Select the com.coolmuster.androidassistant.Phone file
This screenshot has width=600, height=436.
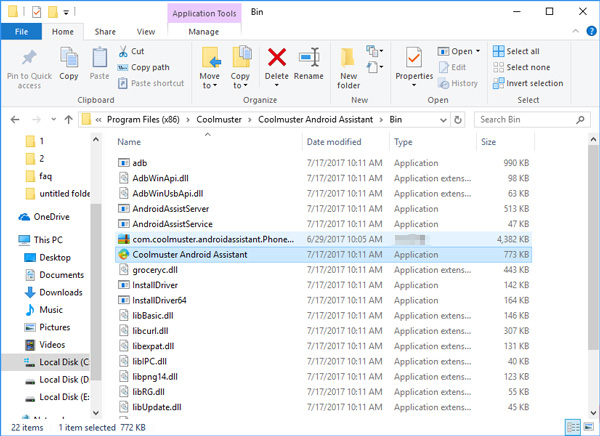click(x=323, y=239)
